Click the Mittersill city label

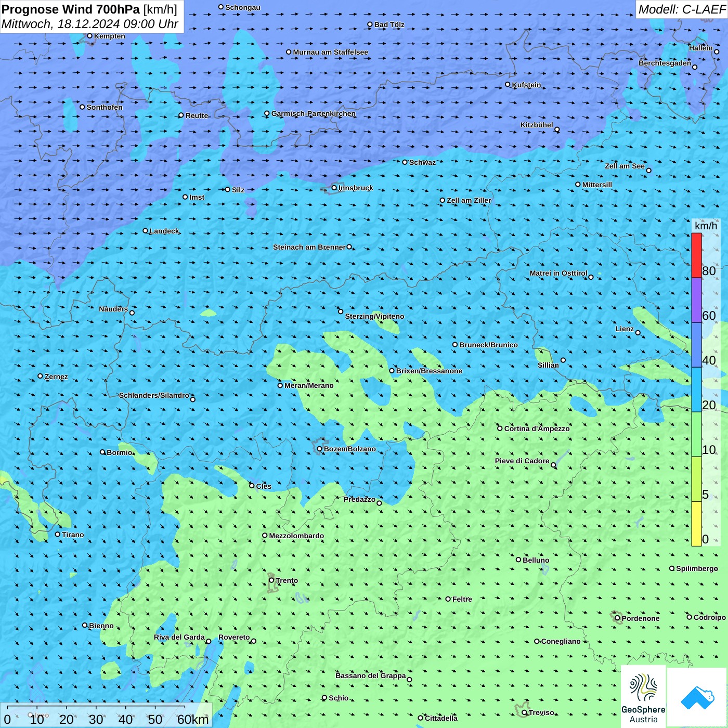coord(597,185)
